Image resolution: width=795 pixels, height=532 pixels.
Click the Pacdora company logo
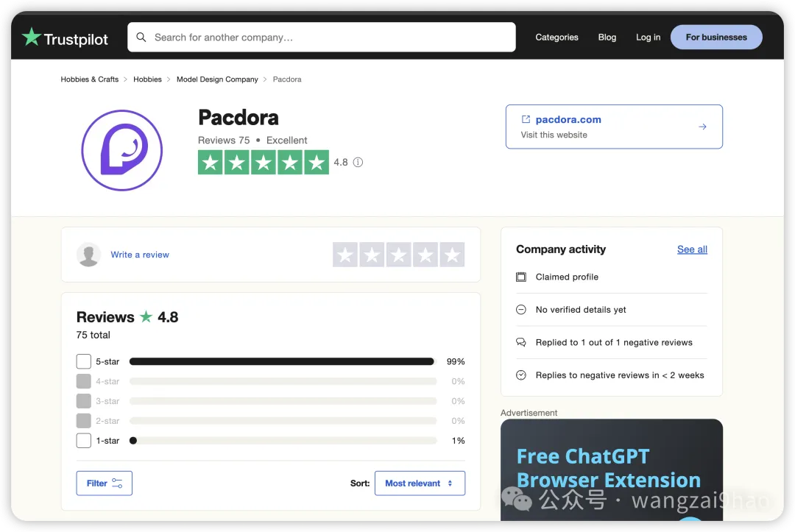[x=122, y=150]
